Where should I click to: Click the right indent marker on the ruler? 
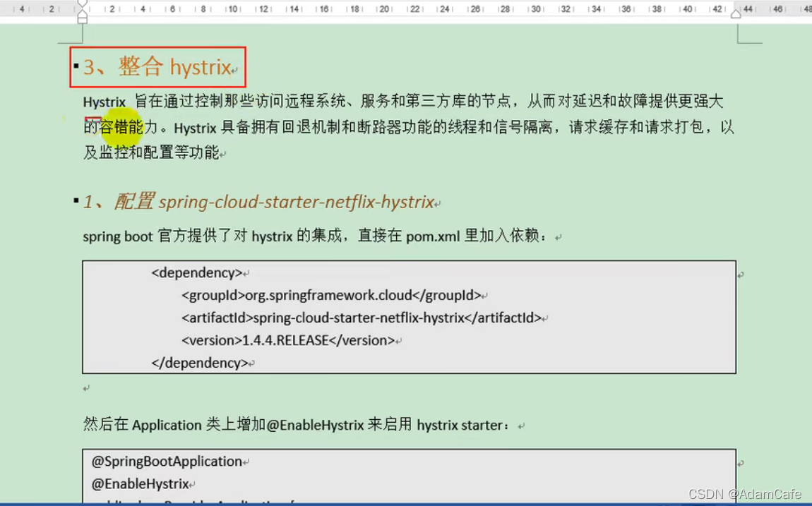pyautogui.click(x=735, y=14)
